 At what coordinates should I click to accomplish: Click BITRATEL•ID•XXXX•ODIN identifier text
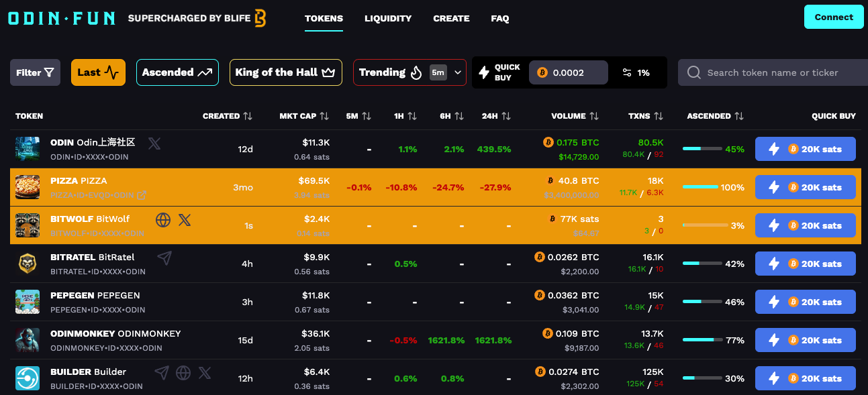point(98,272)
